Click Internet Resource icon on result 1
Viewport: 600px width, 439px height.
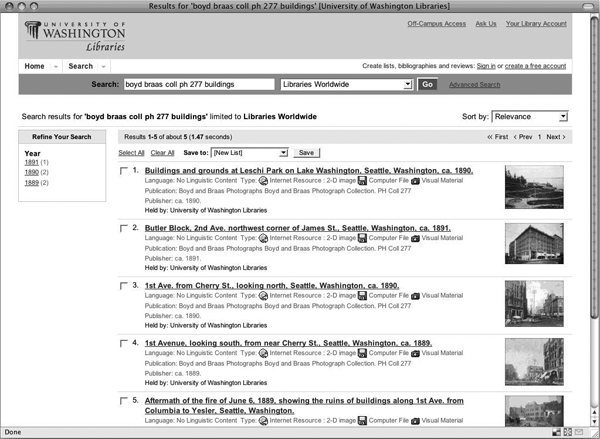[x=263, y=183]
